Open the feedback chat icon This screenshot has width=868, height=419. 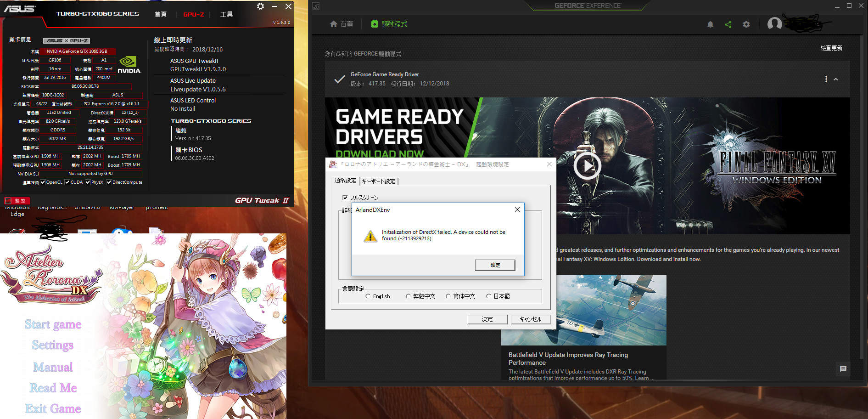pyautogui.click(x=843, y=368)
